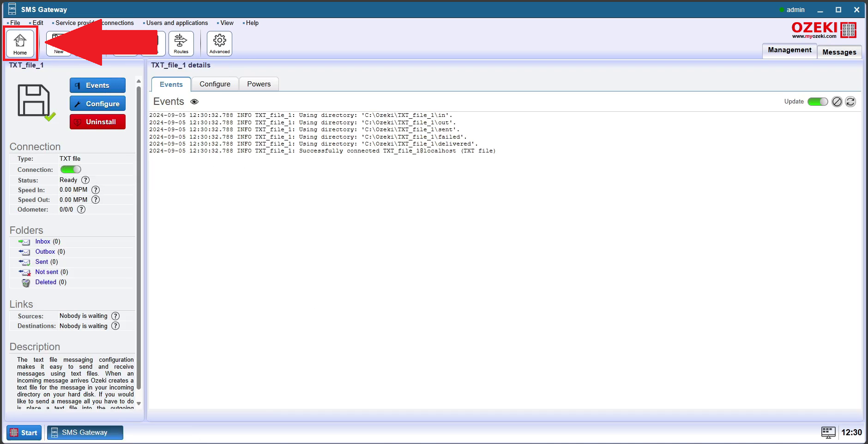The width and height of the screenshot is (868, 444).
Task: Click the blue Configure button
Action: point(97,103)
